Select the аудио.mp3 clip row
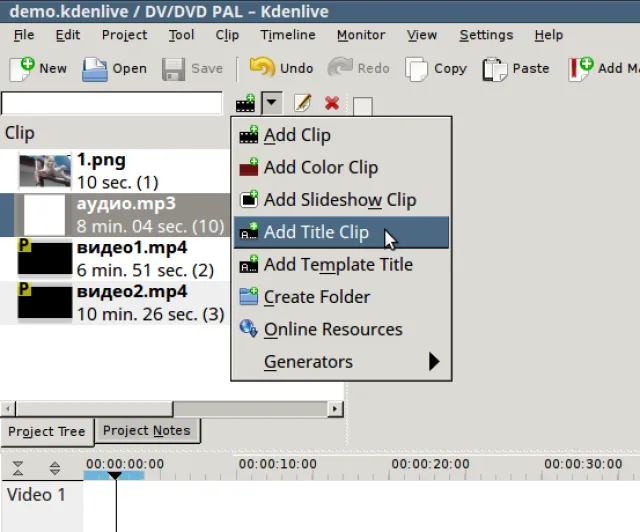 click(115, 215)
